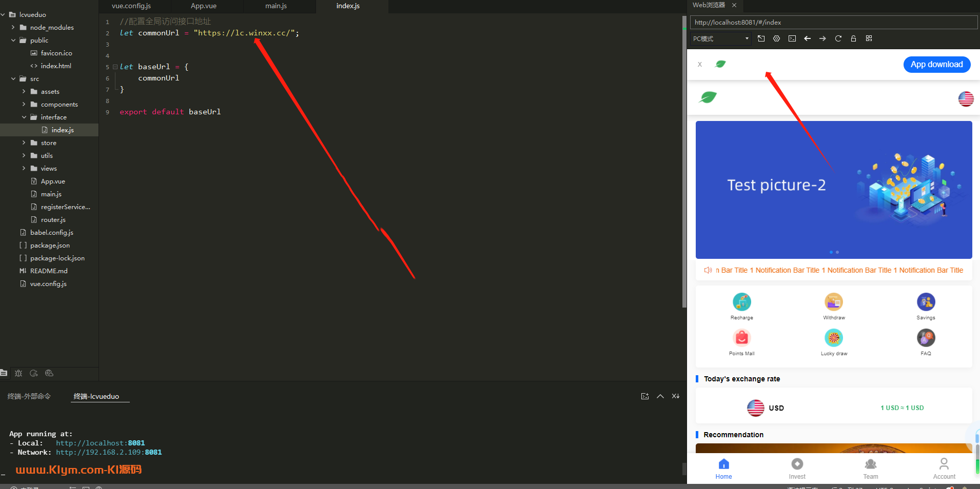Refresh the built-in browser page
The image size is (980, 489).
838,38
